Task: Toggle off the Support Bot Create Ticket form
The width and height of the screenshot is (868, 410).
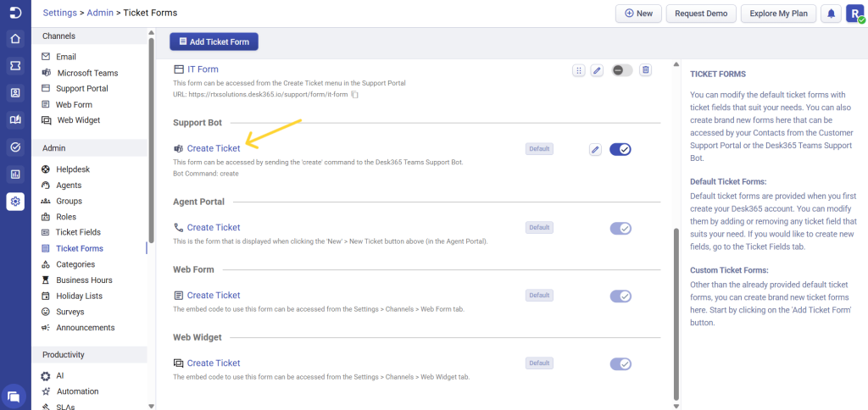Action: point(620,149)
